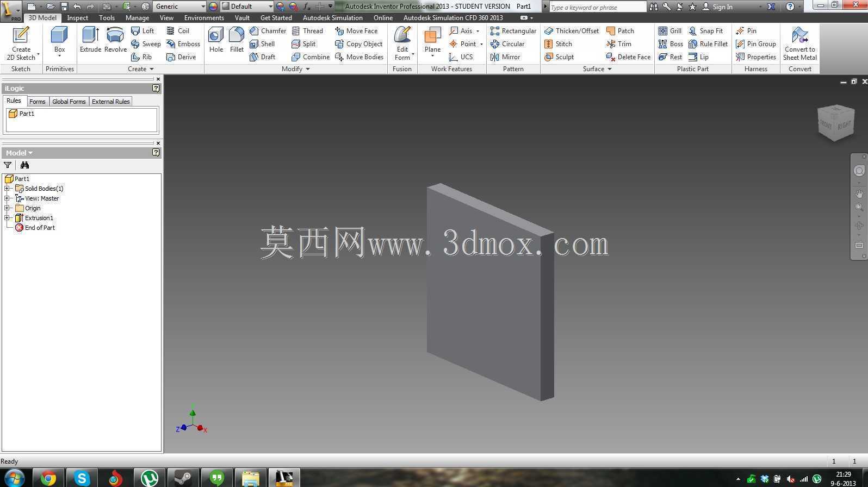Open Steam from the taskbar
The image size is (868, 487).
(x=182, y=478)
